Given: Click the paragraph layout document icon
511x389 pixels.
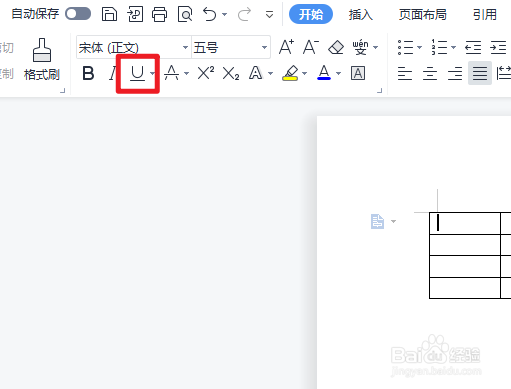Looking at the screenshot, I should tap(377, 221).
